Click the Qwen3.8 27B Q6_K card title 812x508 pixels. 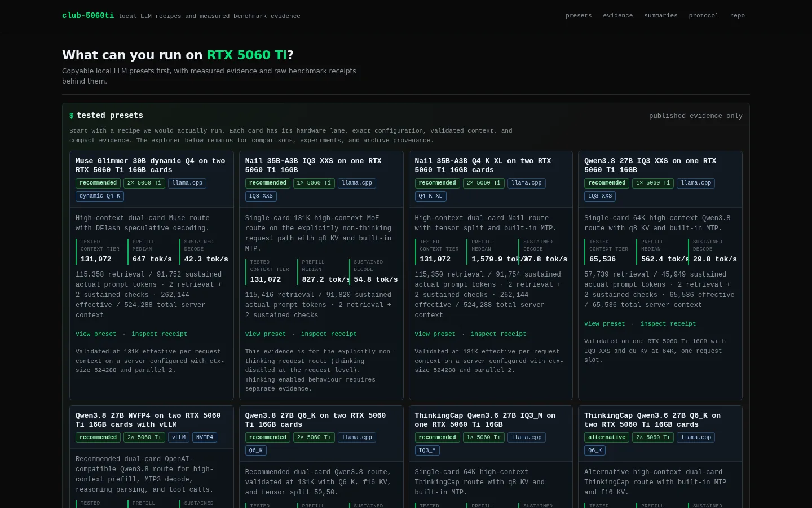click(x=316, y=420)
